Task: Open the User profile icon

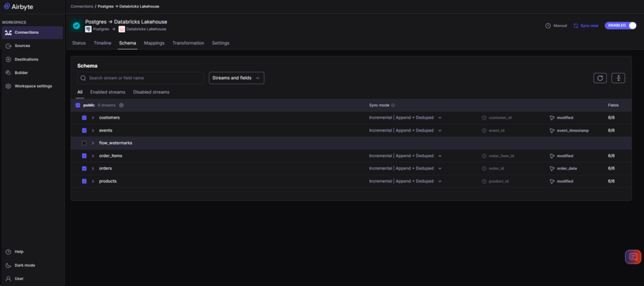Action: tap(8, 278)
